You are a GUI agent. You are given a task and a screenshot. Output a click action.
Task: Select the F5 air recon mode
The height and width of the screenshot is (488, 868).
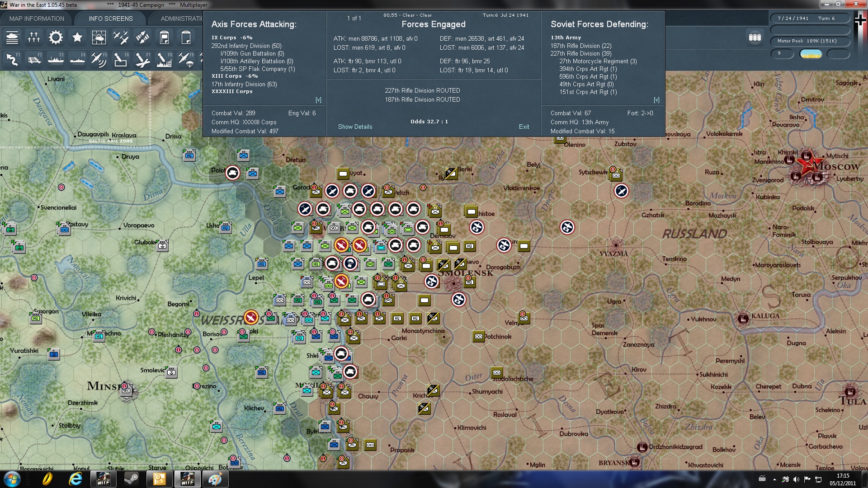[x=99, y=60]
